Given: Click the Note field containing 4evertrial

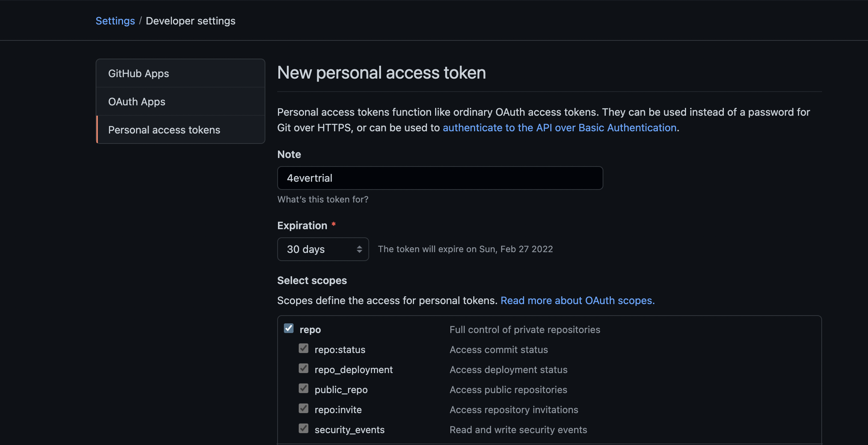Looking at the screenshot, I should tap(440, 178).
